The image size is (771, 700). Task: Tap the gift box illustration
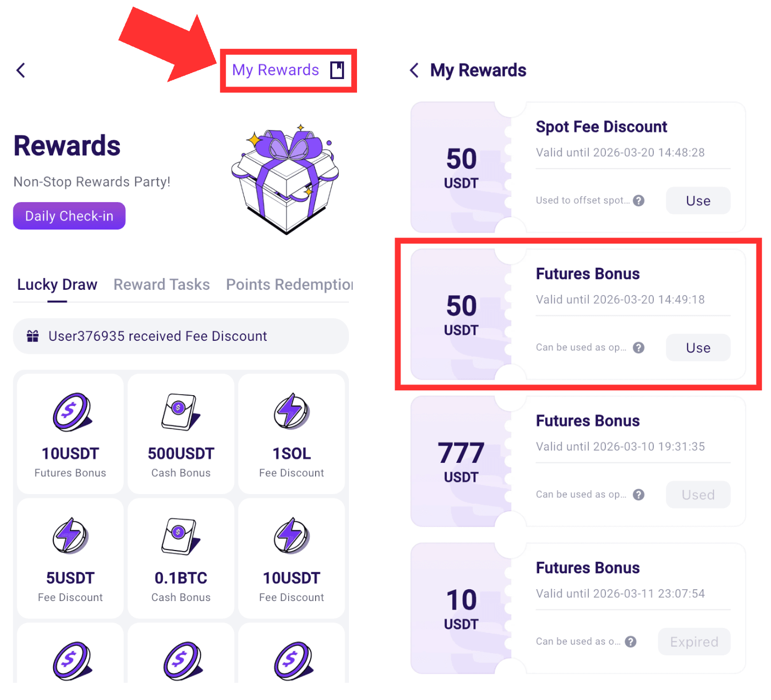pos(285,180)
